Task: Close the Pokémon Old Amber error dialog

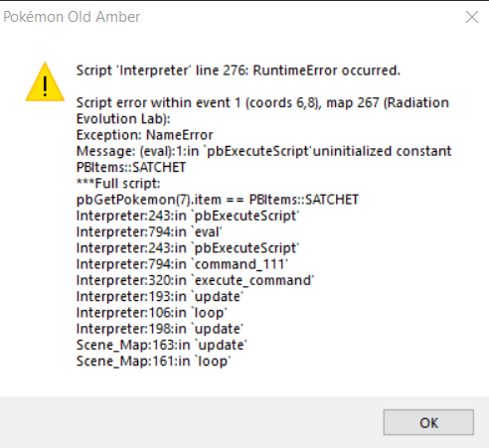Action: (472, 17)
